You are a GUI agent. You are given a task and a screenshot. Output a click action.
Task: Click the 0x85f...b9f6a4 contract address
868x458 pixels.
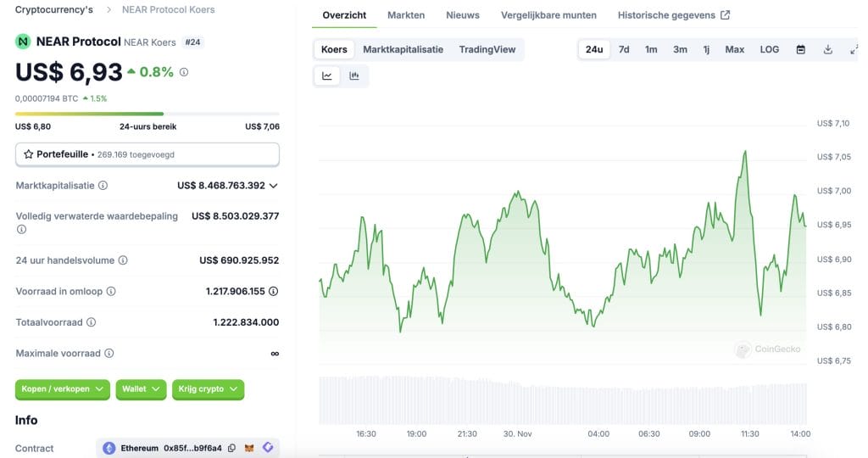coord(192,448)
